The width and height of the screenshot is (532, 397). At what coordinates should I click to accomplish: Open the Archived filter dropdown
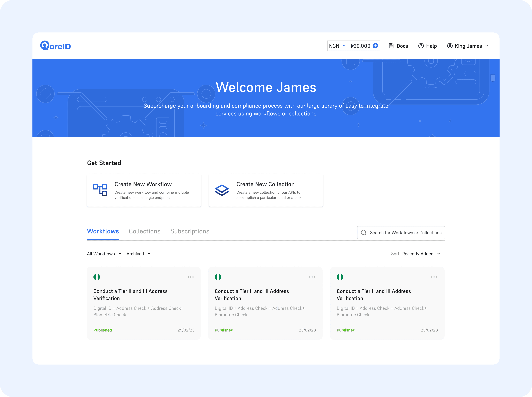138,254
